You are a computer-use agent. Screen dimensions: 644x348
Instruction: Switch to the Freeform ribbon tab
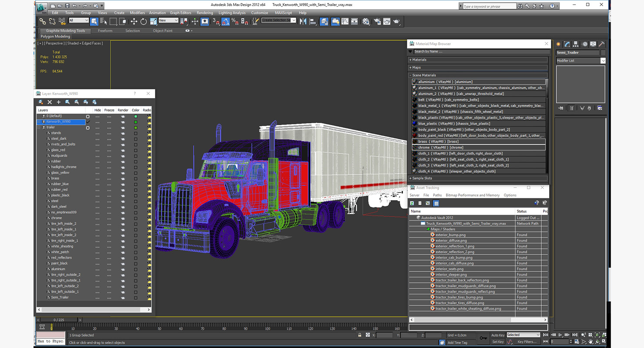click(x=105, y=31)
